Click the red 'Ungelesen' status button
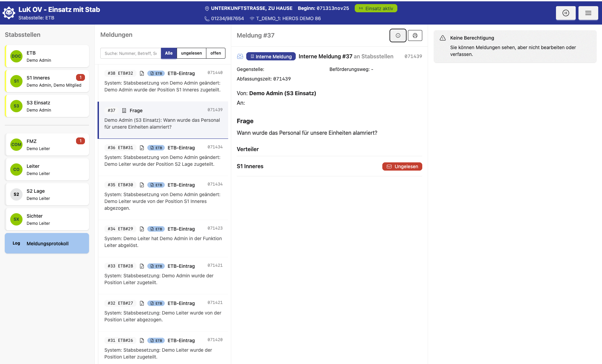Viewport: 602px width, 364px height. click(402, 166)
